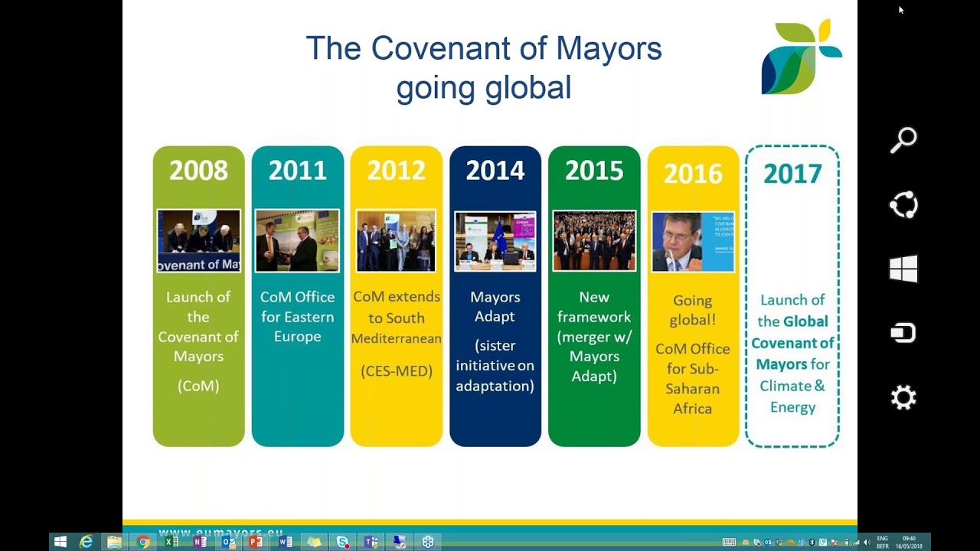Open the volume control tray icon
Image resolution: width=980 pixels, height=551 pixels.
[x=867, y=543]
